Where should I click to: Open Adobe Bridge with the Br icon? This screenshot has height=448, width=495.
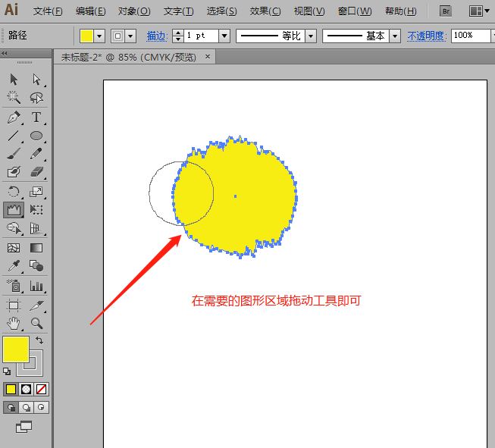pyautogui.click(x=446, y=11)
